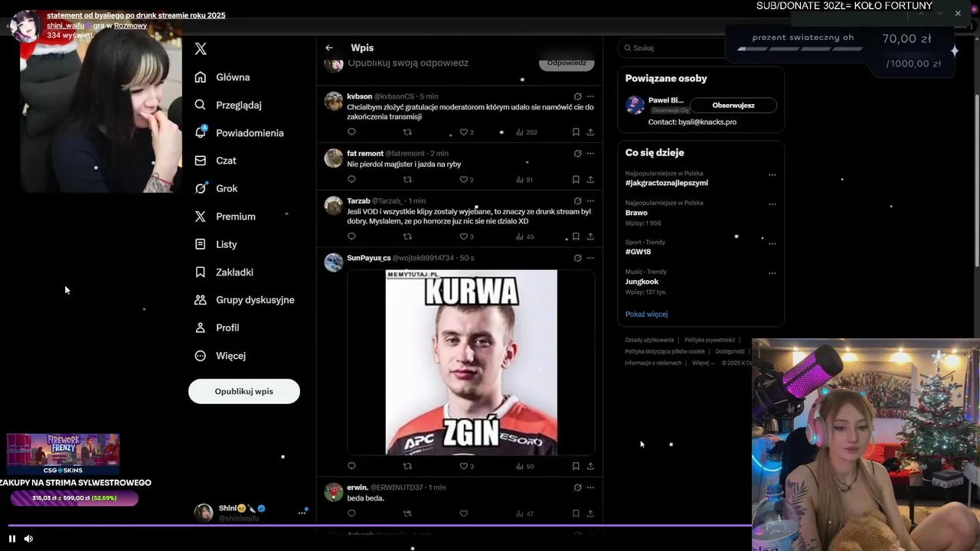Share fat remont's post
Screen dimensions: 980x551
[590, 180]
